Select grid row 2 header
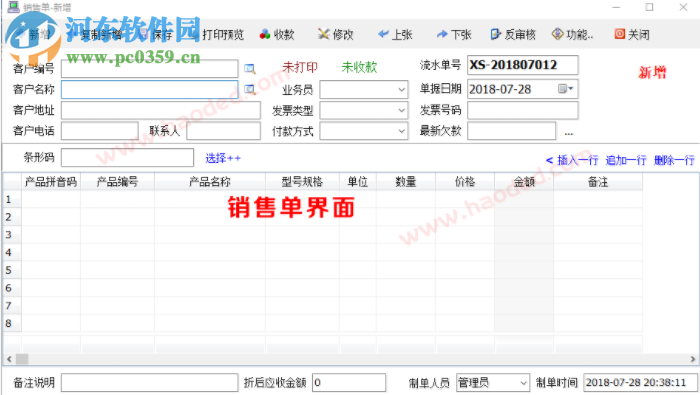Image resolution: width=700 pixels, height=395 pixels. click(x=12, y=217)
